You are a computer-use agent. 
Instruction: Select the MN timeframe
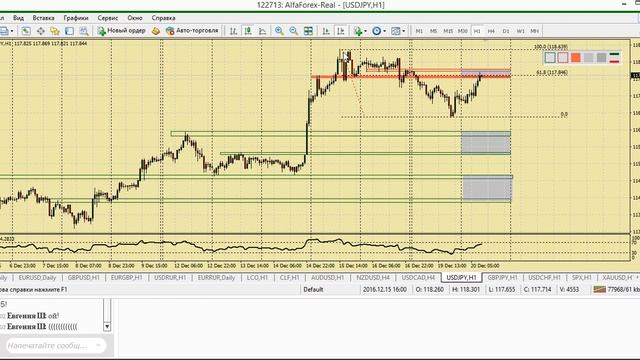coord(534,31)
